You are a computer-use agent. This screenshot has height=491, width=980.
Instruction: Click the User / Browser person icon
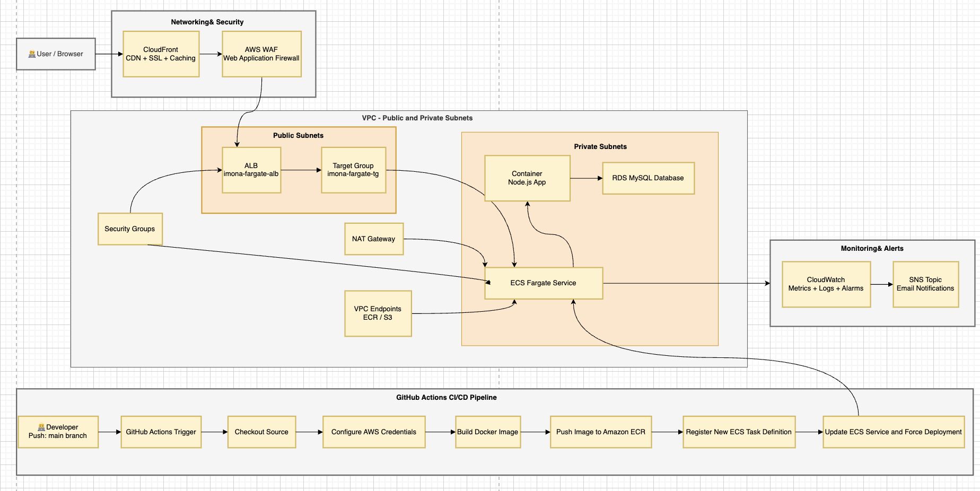pos(32,53)
